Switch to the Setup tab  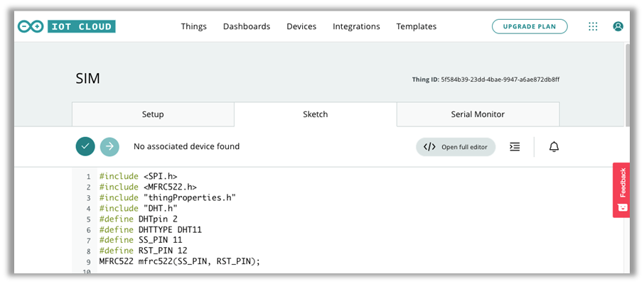point(153,114)
